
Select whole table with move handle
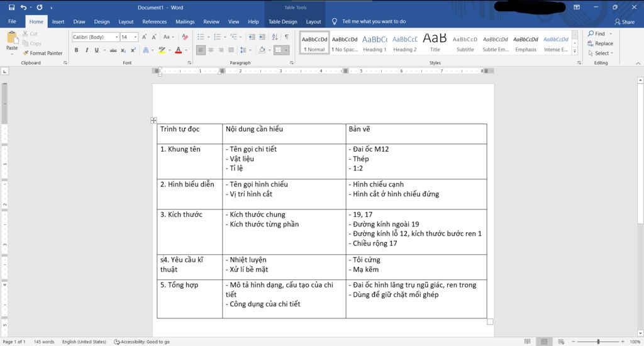pos(153,120)
